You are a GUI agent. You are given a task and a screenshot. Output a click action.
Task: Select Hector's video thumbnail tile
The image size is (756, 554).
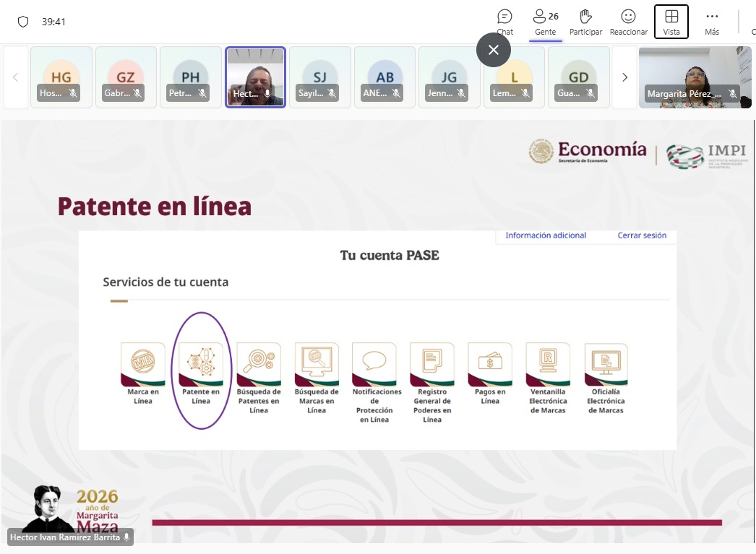click(x=256, y=77)
